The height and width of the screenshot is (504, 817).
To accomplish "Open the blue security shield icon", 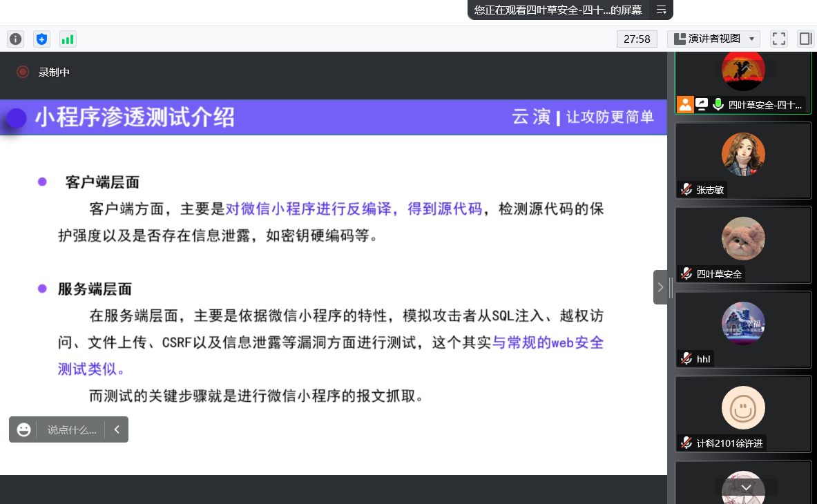I will tap(41, 39).
